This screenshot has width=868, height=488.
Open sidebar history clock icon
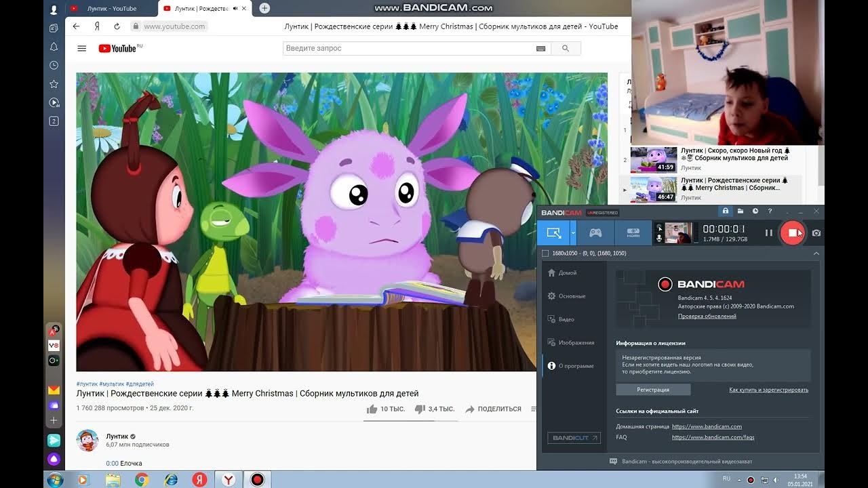[x=54, y=65]
